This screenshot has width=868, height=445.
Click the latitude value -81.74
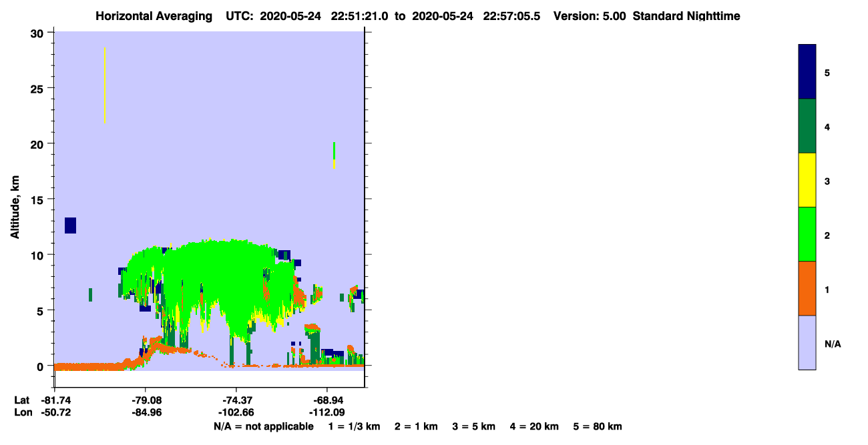pos(55,400)
